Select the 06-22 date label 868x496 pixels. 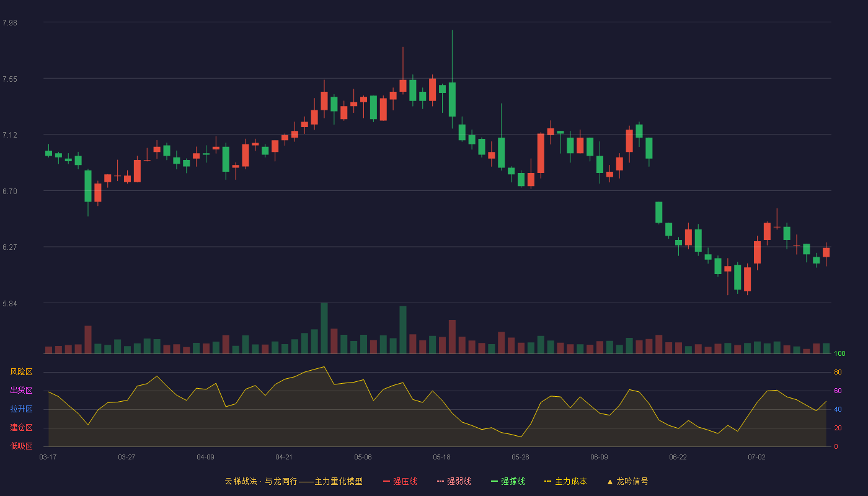point(678,457)
